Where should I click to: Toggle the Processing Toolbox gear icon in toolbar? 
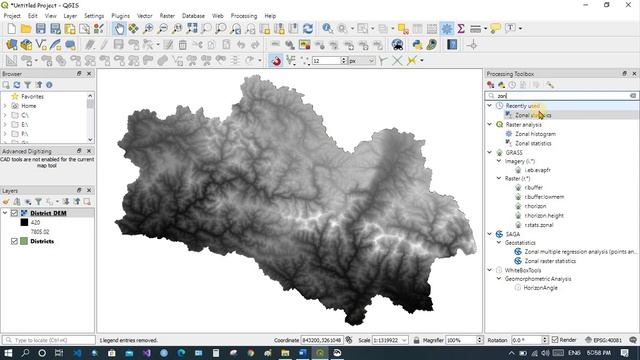447,29
